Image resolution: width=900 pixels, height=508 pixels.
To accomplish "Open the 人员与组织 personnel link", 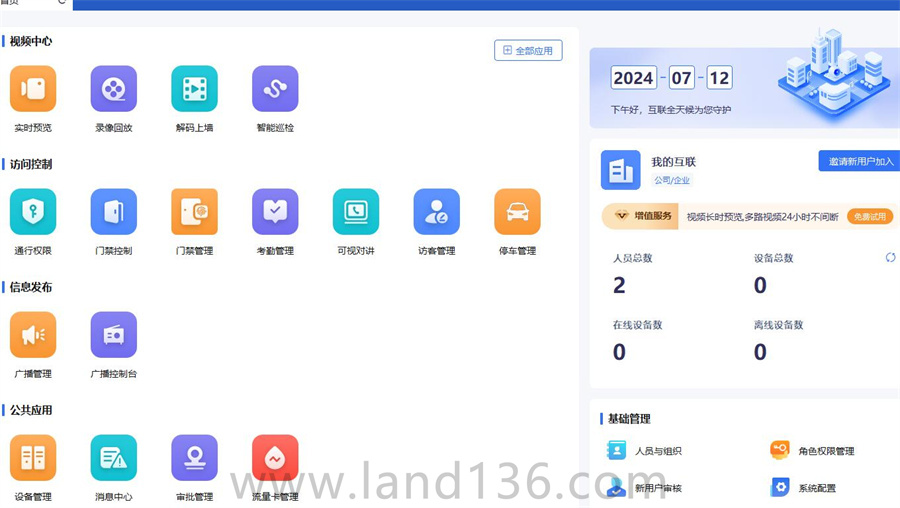I will [x=657, y=451].
